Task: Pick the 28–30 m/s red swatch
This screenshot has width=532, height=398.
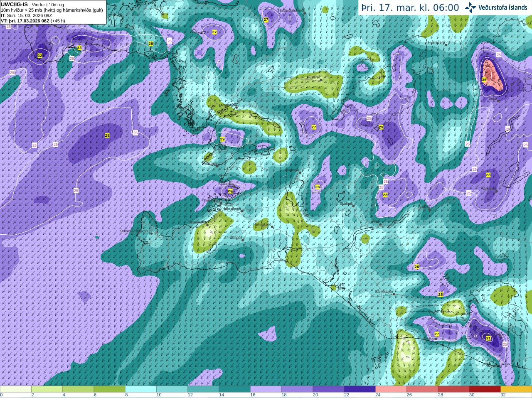Action: [453, 389]
